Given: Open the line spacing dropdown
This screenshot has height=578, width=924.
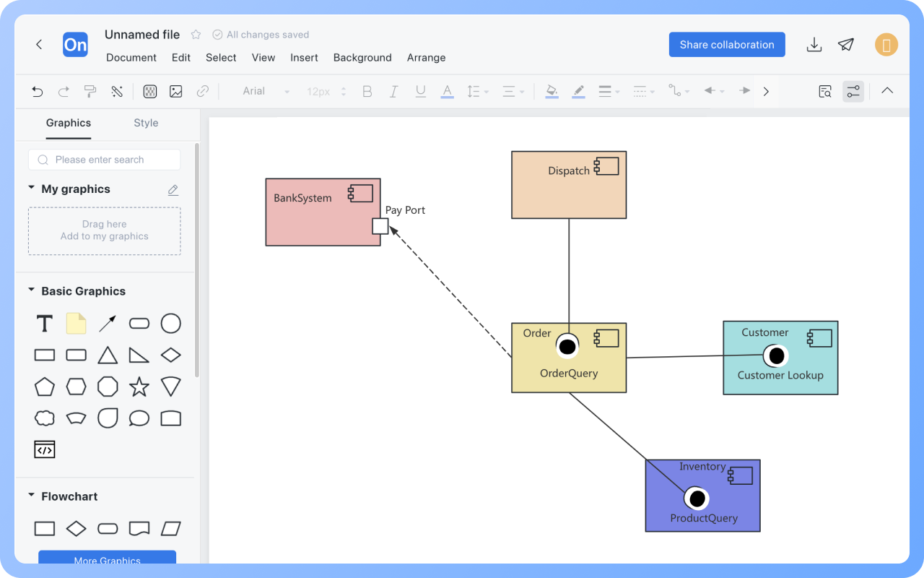Looking at the screenshot, I should click(x=478, y=91).
